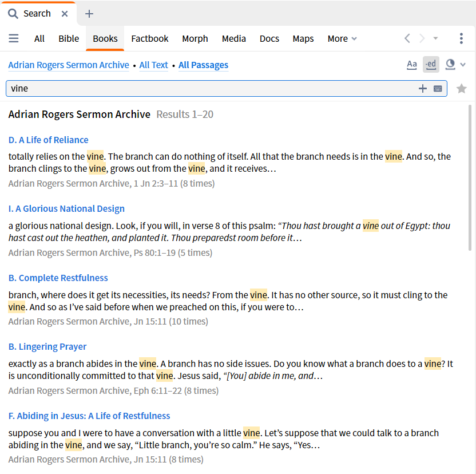Switch to the Bible search tab
The image size is (476, 474).
pyautogui.click(x=69, y=38)
